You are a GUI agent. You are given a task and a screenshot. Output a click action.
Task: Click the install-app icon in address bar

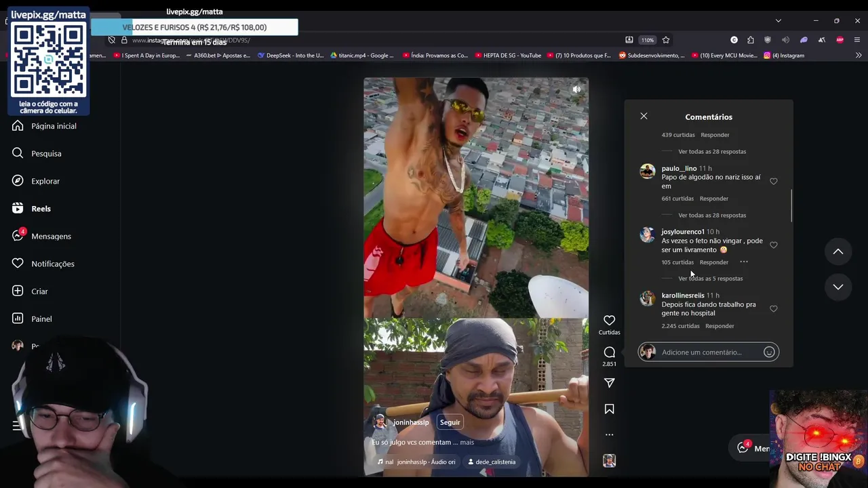click(629, 40)
